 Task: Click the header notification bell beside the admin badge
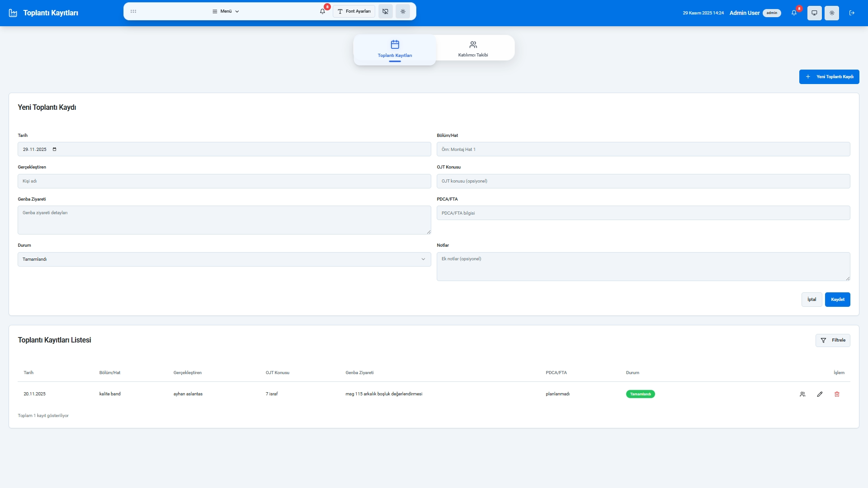[794, 13]
